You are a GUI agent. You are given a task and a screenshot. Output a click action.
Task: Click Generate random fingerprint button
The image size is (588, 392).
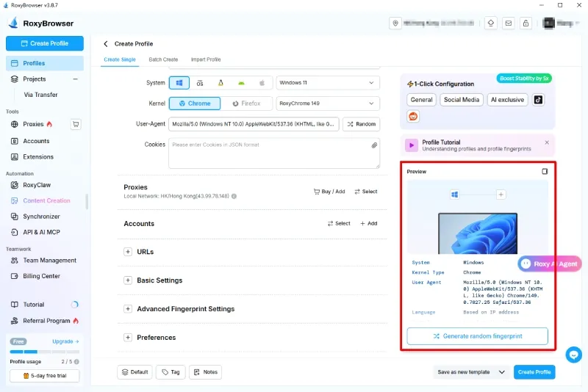pyautogui.click(x=477, y=336)
